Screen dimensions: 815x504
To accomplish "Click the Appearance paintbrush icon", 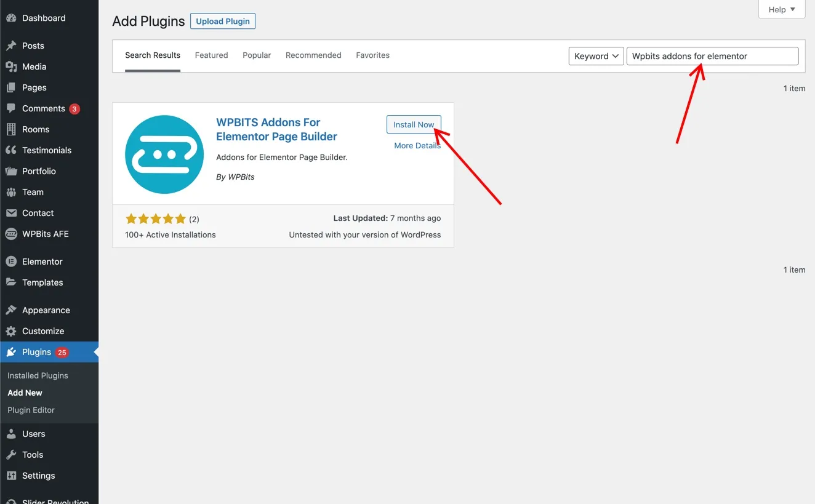I will 11,310.
